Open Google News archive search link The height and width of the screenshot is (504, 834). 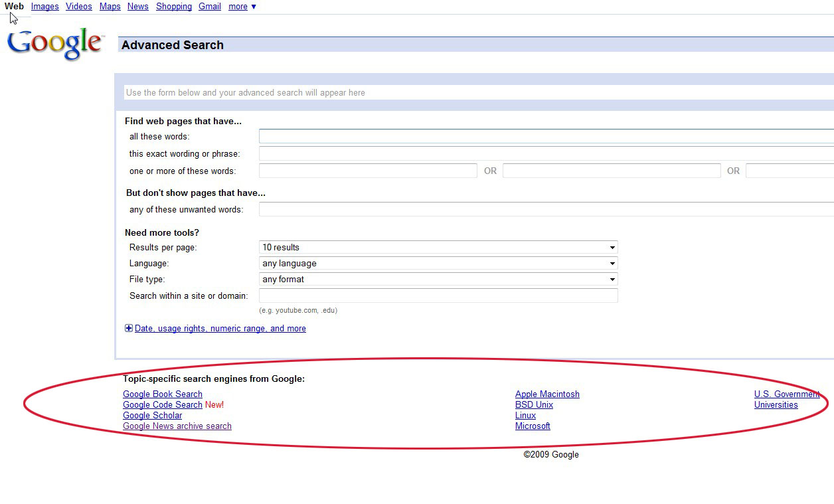177,426
